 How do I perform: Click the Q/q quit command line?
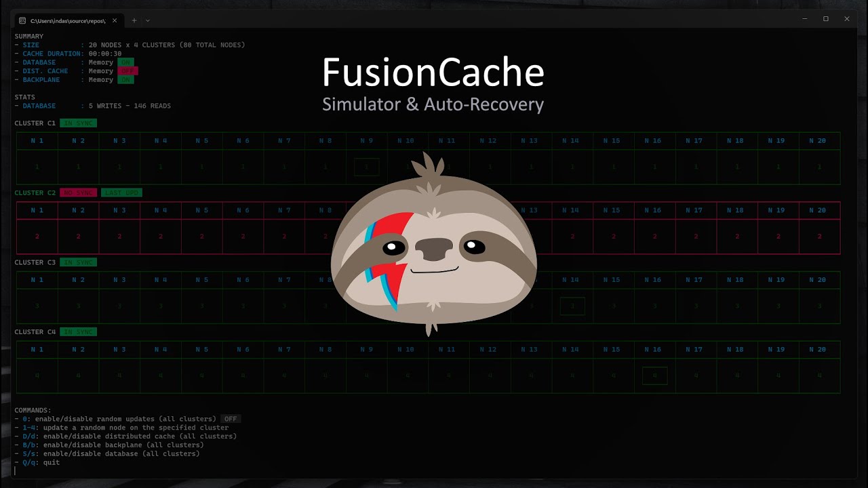pyautogui.click(x=37, y=462)
